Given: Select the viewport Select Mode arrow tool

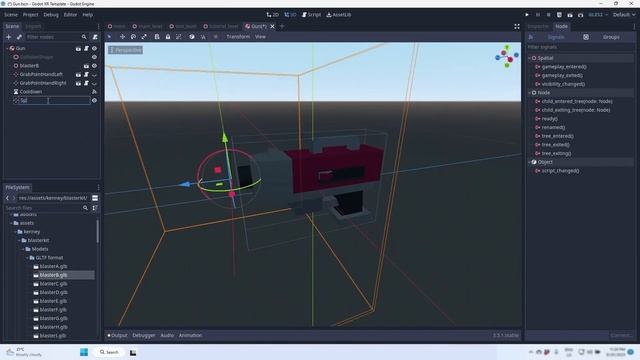Looking at the screenshot, I should tap(109, 37).
